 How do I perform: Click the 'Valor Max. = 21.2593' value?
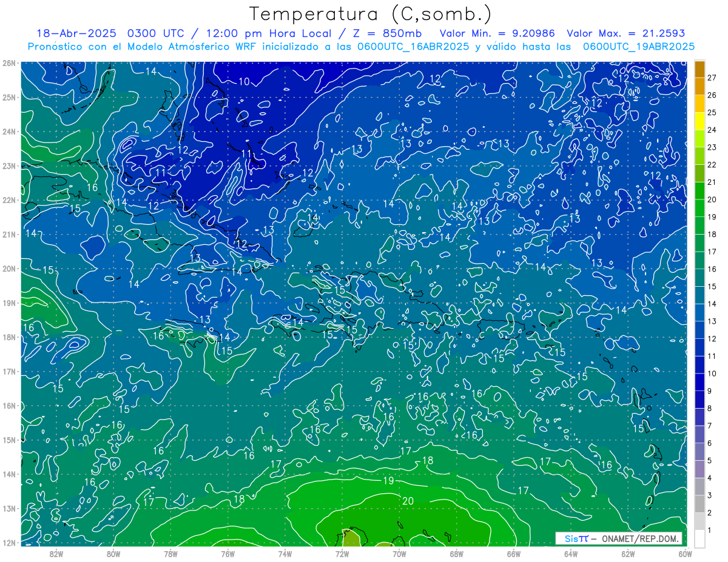pyautogui.click(x=627, y=33)
